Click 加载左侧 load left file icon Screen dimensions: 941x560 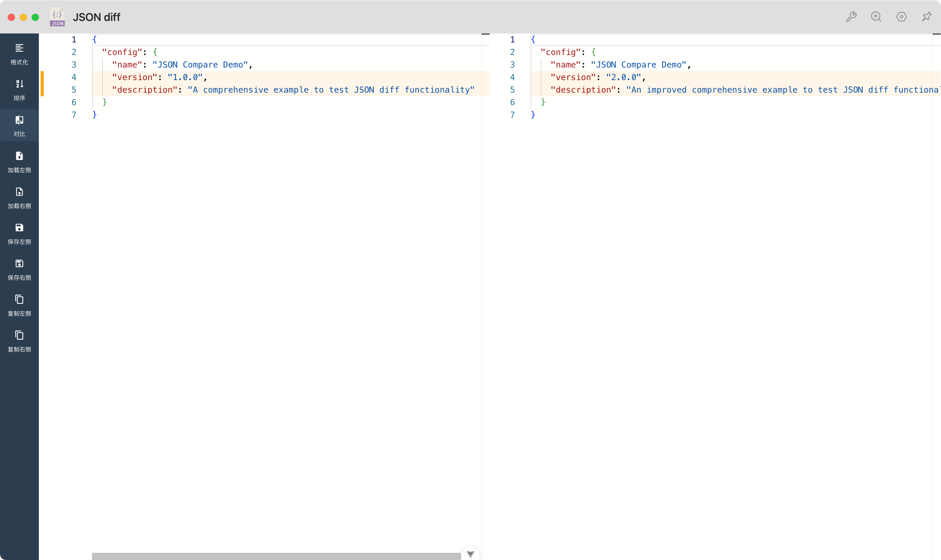19,156
